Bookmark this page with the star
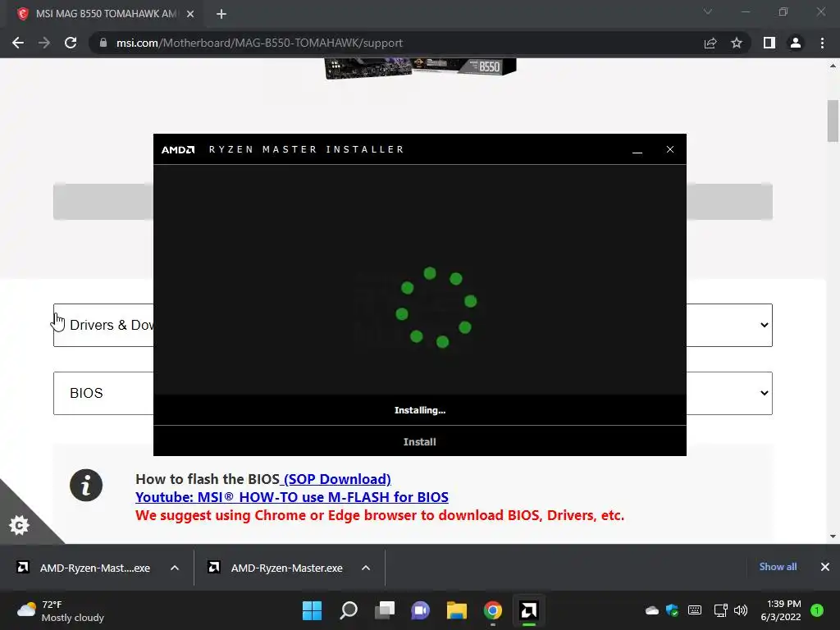Image resolution: width=840 pixels, height=630 pixels. coord(737,43)
